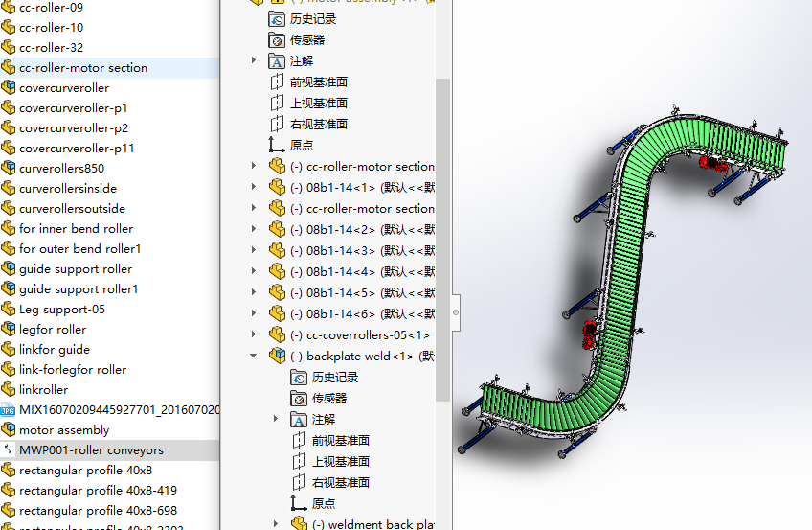
Task: Click 传感器 icon under backplate weld
Action: 299,399
